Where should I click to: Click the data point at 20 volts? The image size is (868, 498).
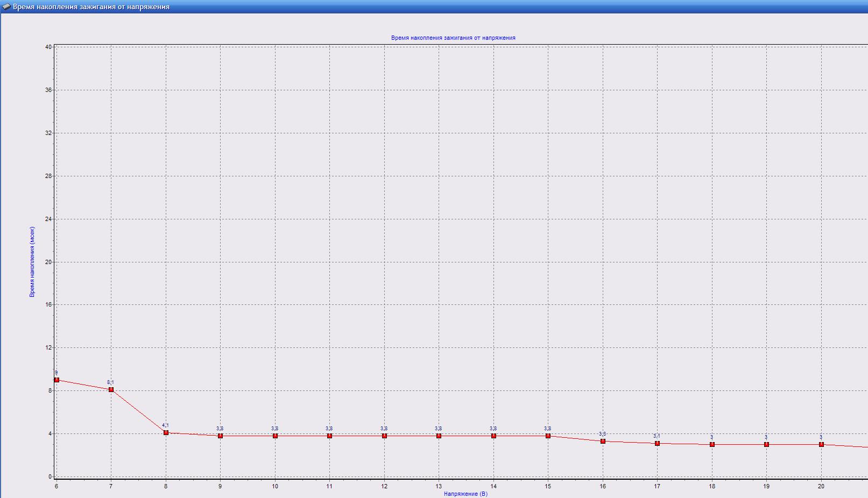pos(821,444)
